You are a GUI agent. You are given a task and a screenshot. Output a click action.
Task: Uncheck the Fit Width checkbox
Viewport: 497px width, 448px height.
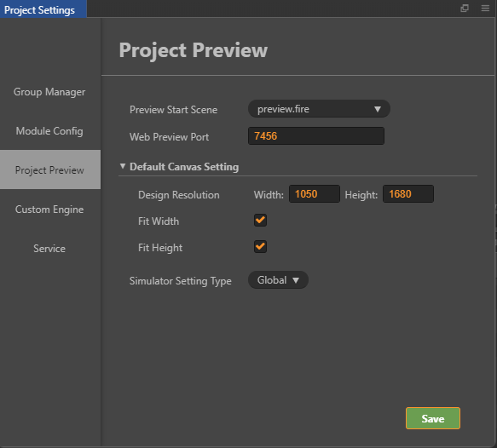(260, 220)
